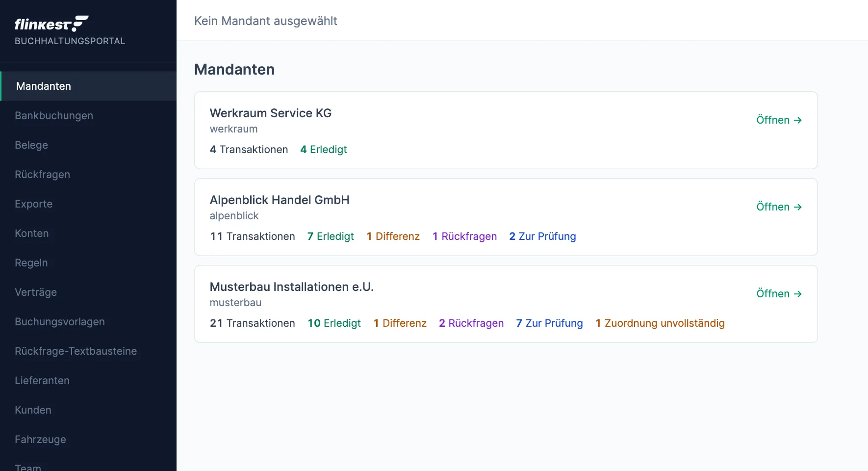Go to Buchungsvorlagen in the sidebar
The width and height of the screenshot is (868, 471).
[88, 322]
